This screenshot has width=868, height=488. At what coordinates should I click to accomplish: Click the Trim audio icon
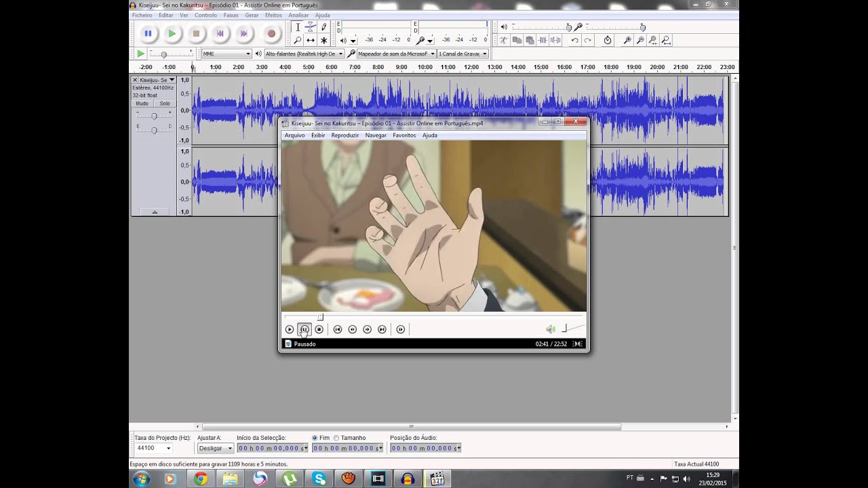point(542,41)
